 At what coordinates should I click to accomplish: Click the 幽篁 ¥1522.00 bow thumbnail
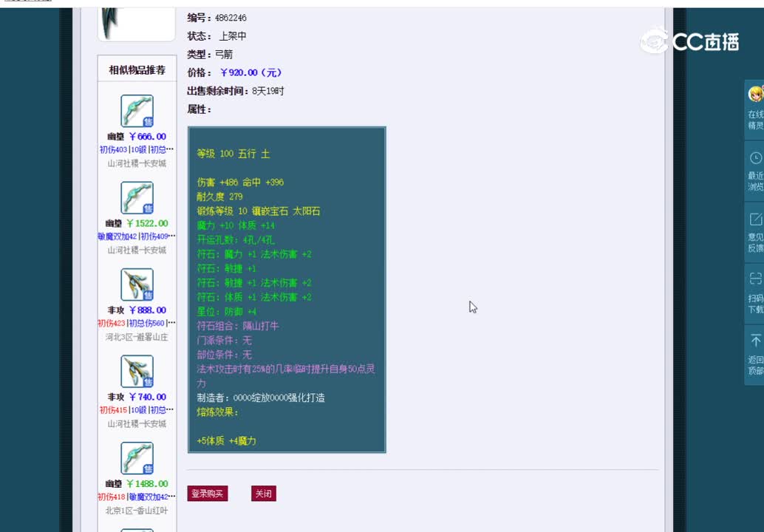click(x=136, y=198)
